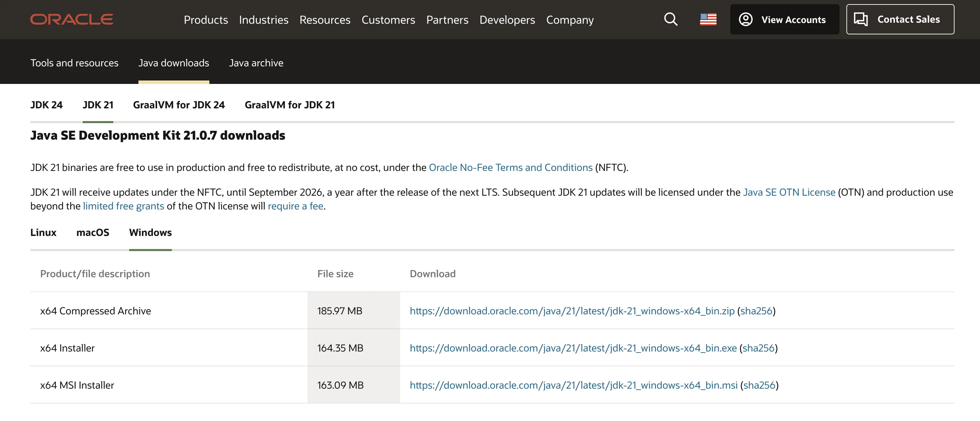Open Oracle No-Fee Terms and Conditions link
Viewport: 980px width, 421px height.
tap(511, 168)
